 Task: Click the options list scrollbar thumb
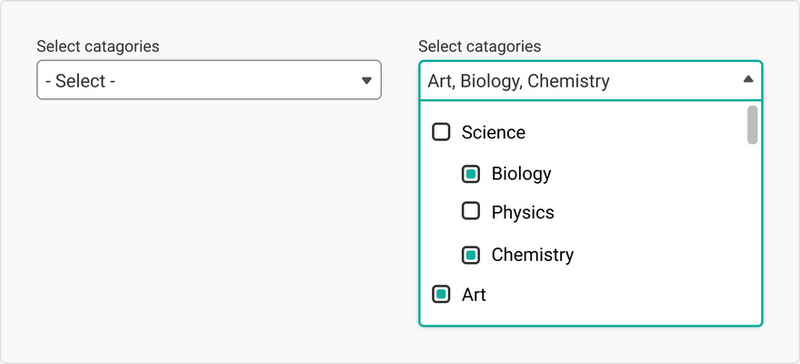click(x=752, y=125)
